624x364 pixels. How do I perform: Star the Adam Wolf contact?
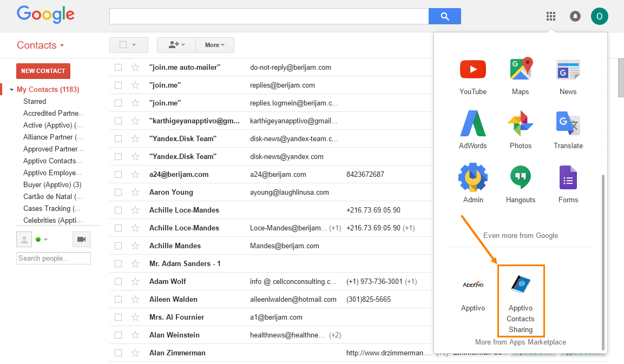coord(134,281)
